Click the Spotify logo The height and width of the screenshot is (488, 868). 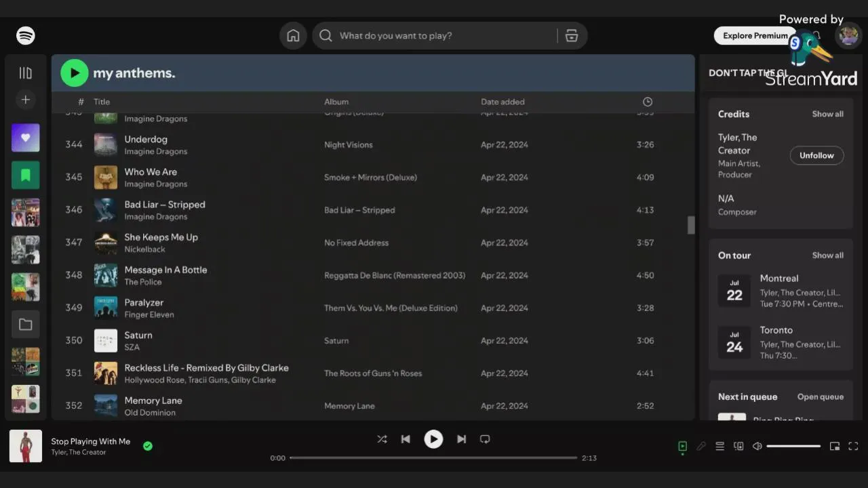click(x=26, y=36)
